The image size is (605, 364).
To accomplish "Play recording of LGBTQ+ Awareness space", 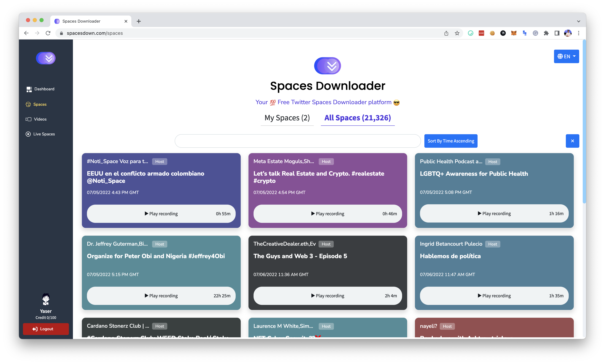I will 494,213.
